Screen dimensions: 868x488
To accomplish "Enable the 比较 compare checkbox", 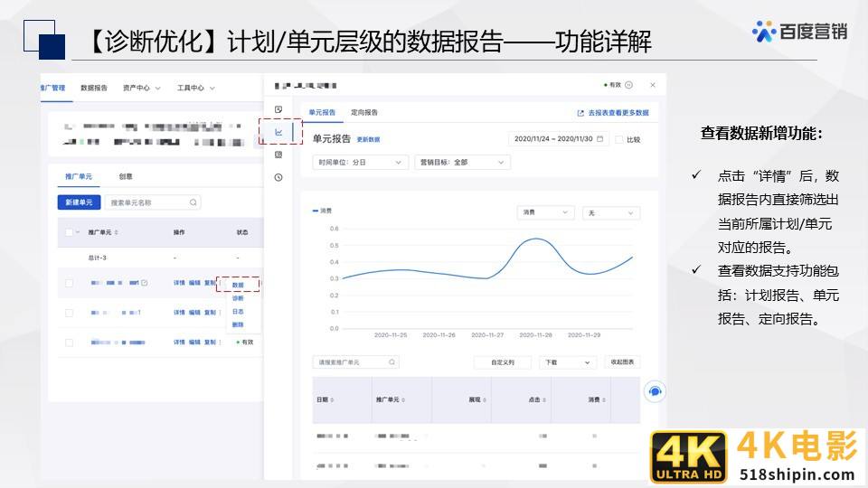I will coord(619,139).
